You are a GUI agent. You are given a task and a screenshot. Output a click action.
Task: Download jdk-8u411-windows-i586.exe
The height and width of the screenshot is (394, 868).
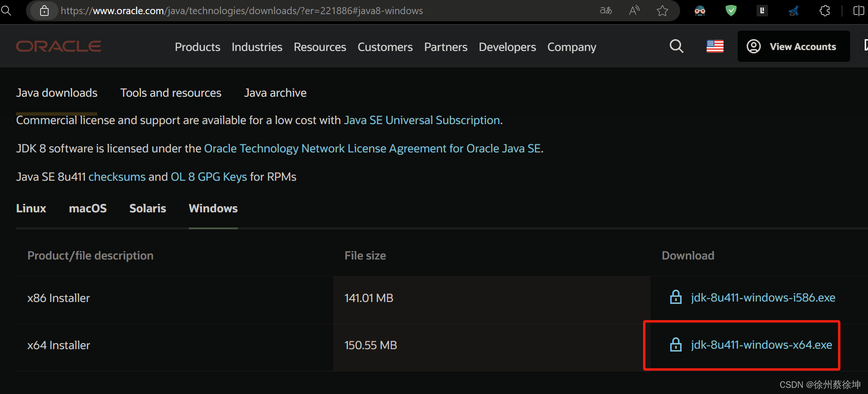coord(763,298)
